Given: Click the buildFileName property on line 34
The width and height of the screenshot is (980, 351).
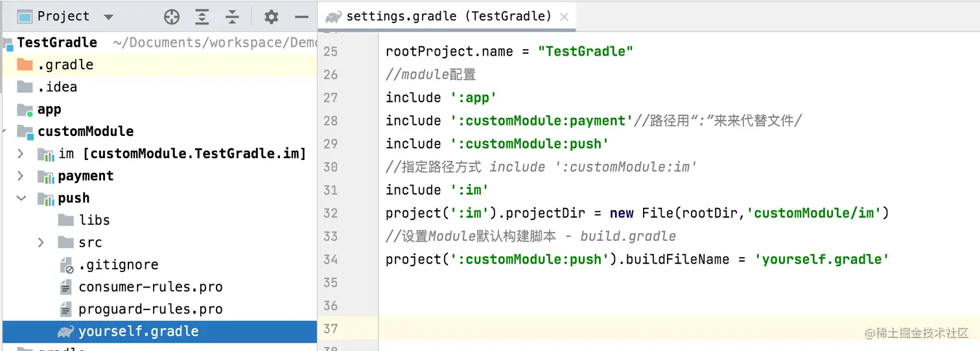Looking at the screenshot, I should [x=677, y=260].
